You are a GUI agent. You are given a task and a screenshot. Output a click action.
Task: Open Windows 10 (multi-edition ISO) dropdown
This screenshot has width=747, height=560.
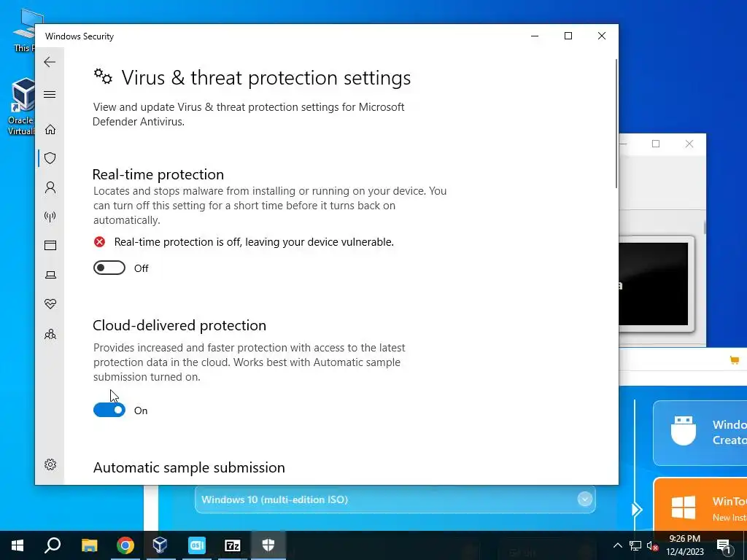[x=395, y=499]
